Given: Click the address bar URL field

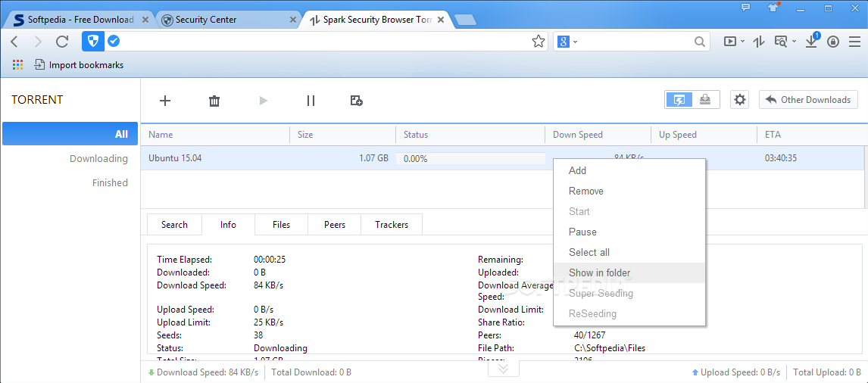Looking at the screenshot, I should pos(324,42).
